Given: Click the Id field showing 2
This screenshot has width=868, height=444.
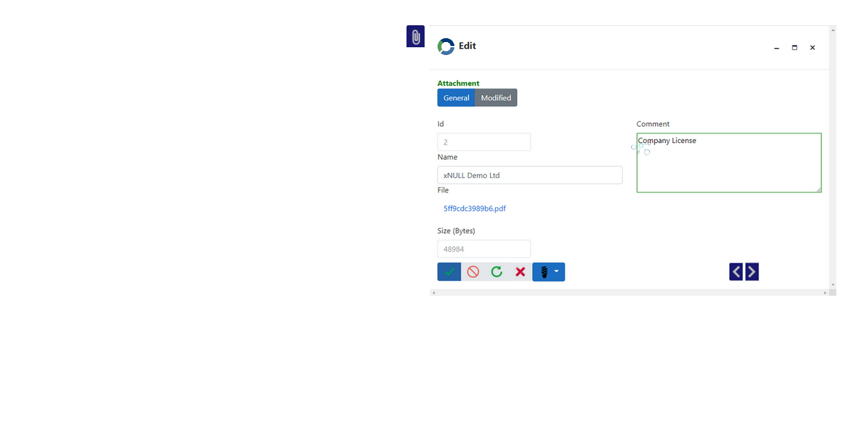Looking at the screenshot, I should 484,142.
